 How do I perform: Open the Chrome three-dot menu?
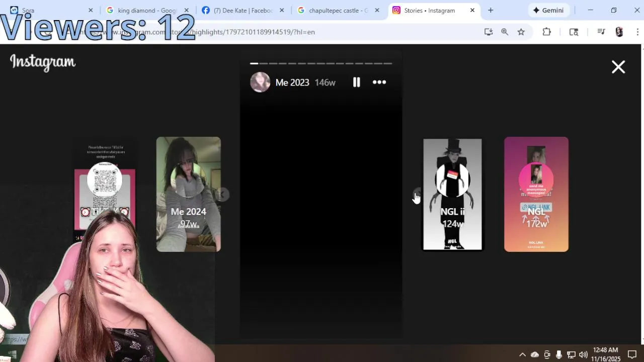coord(637,32)
